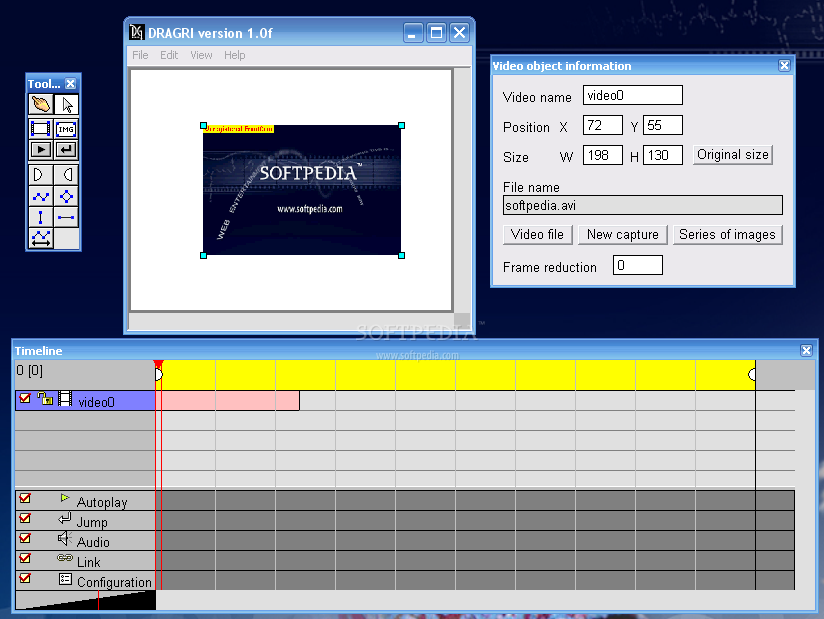
Task: Toggle the lock icon on video0 track
Action: (46, 399)
